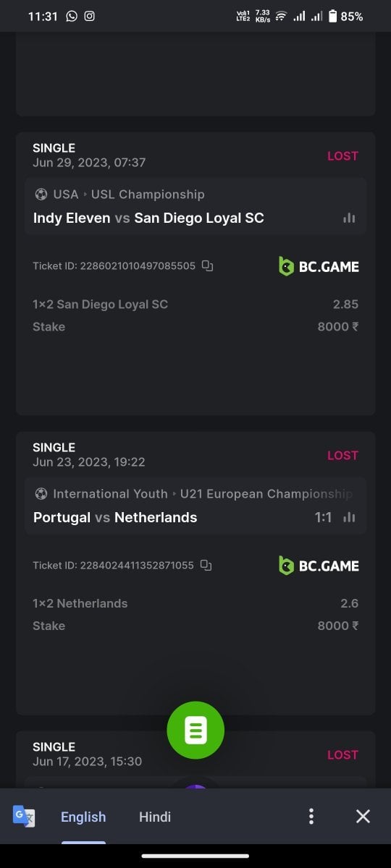The width and height of the screenshot is (391, 868).
Task: Select the English translation tab
Action: pyautogui.click(x=83, y=817)
